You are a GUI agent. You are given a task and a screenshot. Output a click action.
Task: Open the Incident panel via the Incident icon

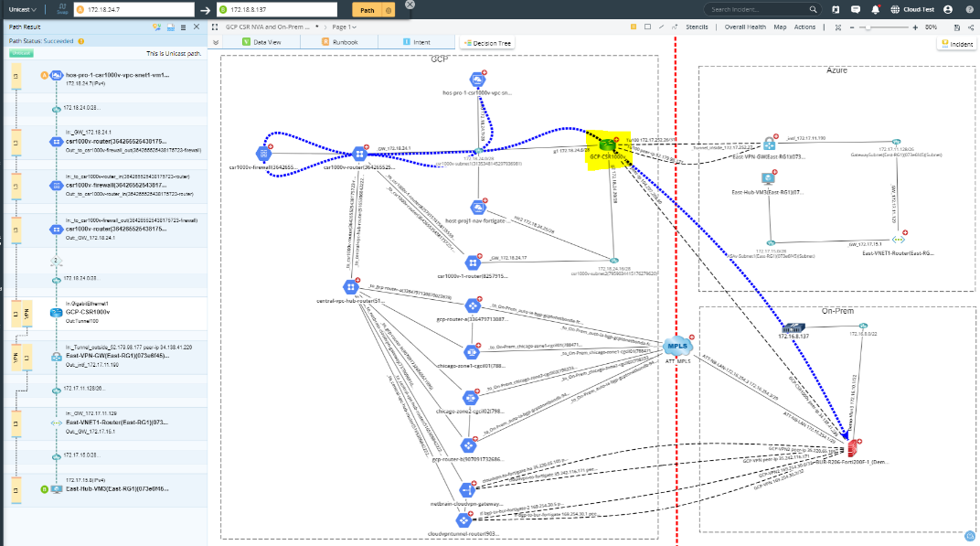tap(956, 43)
